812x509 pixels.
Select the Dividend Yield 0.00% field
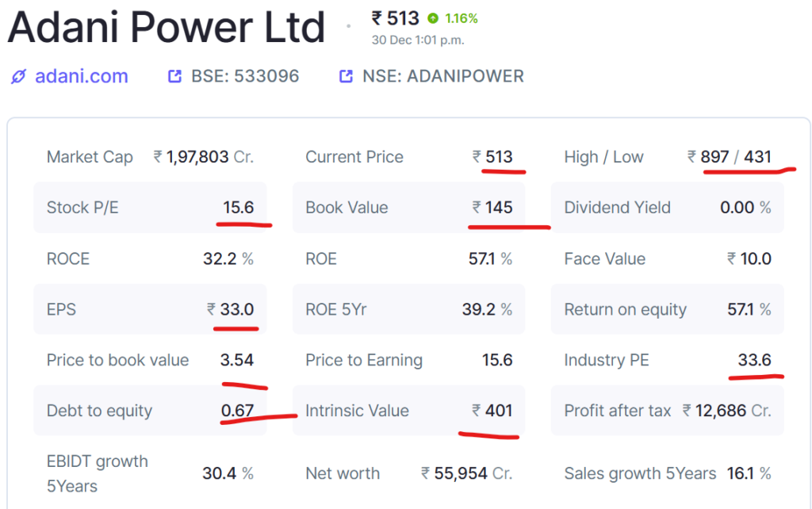pyautogui.click(x=666, y=207)
